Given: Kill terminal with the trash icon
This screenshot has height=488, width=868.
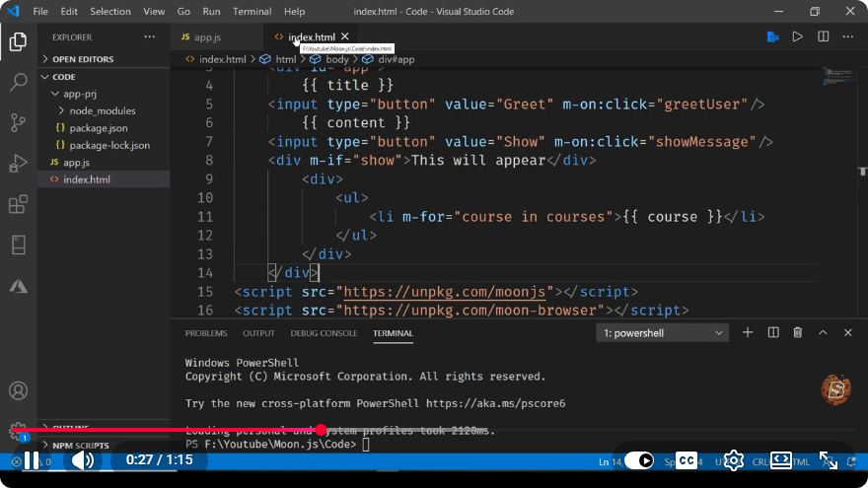Looking at the screenshot, I should pos(797,332).
